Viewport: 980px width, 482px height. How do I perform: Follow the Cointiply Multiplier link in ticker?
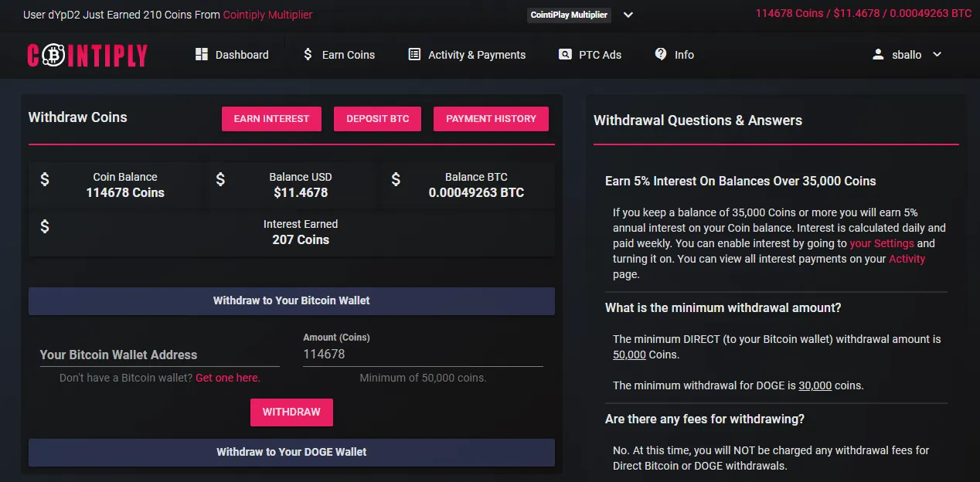tap(267, 15)
